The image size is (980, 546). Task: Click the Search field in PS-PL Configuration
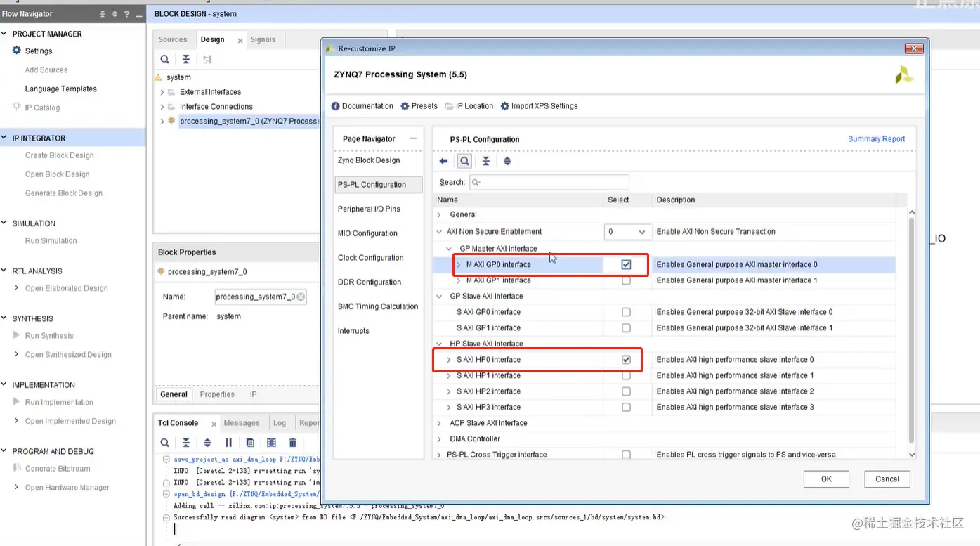tap(549, 182)
